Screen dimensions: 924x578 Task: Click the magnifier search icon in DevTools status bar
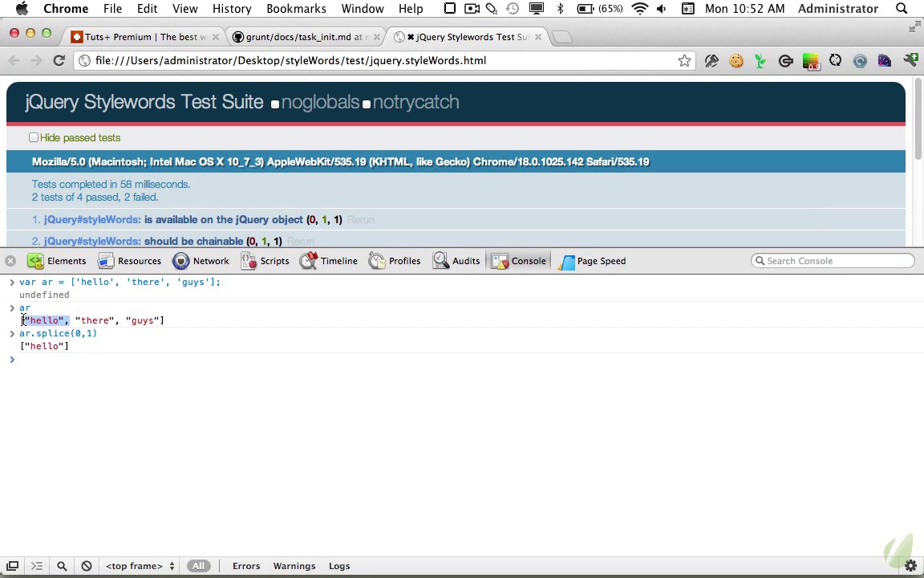point(61,566)
